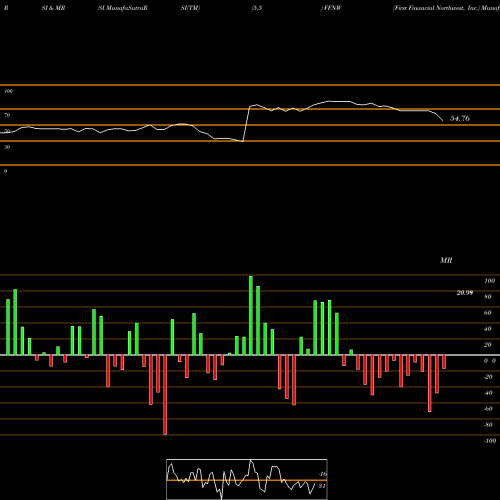
Task: Click the 100 label on the RSI axis
Action: (8, 91)
